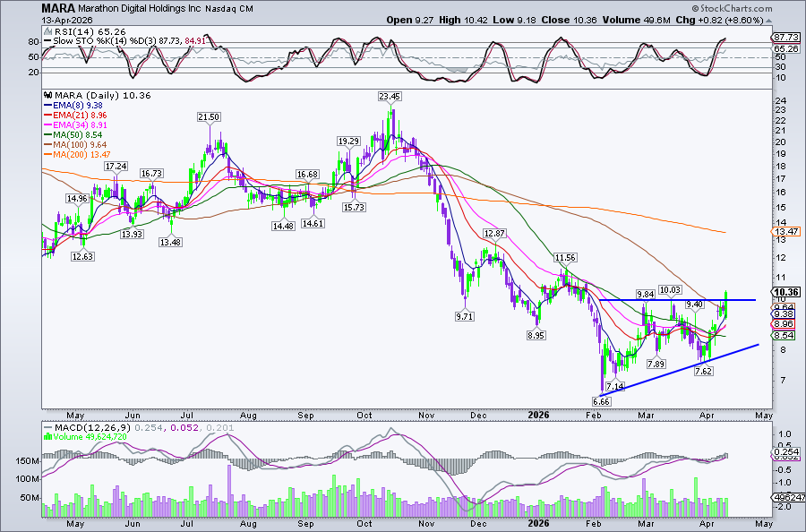Click the 9.71 low price label
This screenshot has height=532, width=806.
[x=465, y=317]
